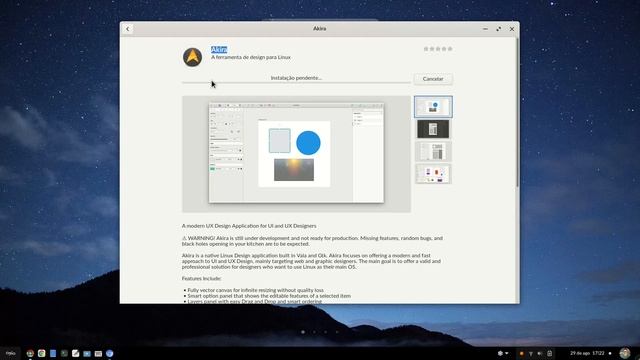
Task: Open the light-blue window icon in the taskbar
Action: click(87, 353)
